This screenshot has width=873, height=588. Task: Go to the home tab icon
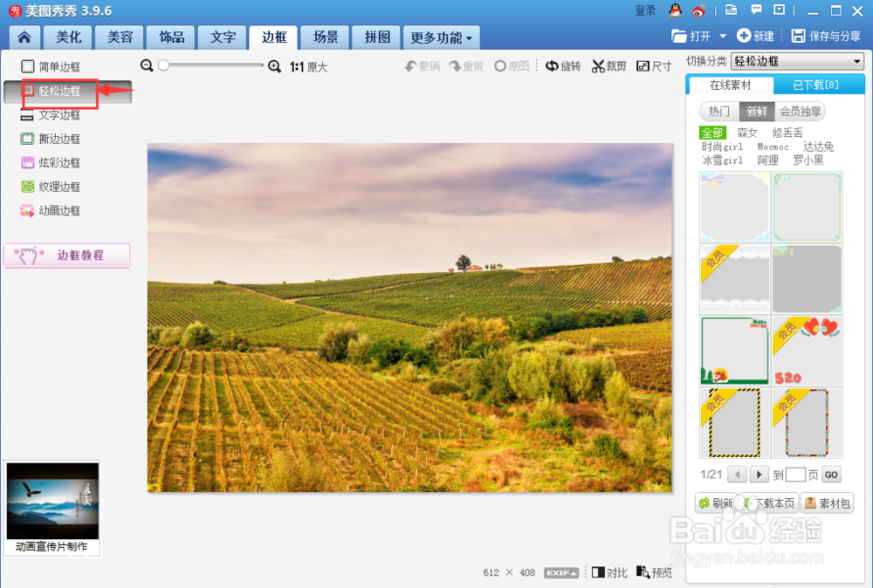pyautogui.click(x=24, y=38)
